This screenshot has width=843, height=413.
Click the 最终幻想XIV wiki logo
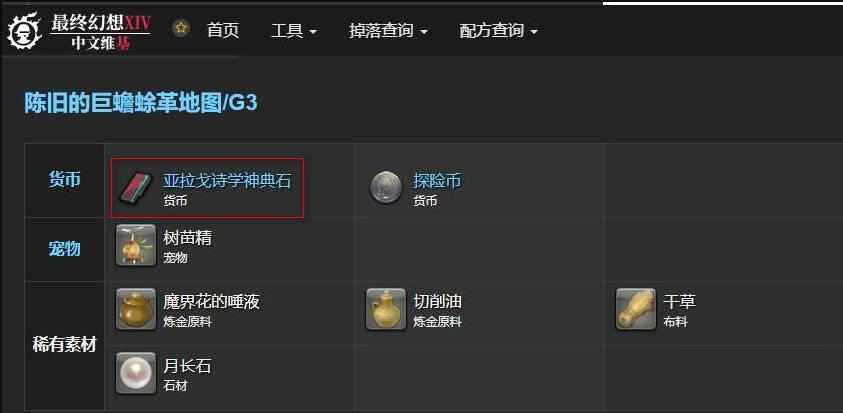point(79,31)
